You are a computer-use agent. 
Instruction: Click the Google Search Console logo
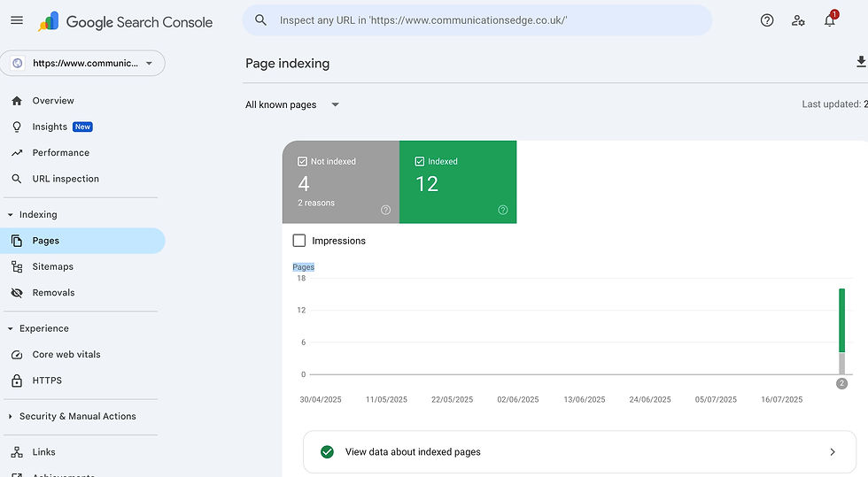click(x=126, y=21)
